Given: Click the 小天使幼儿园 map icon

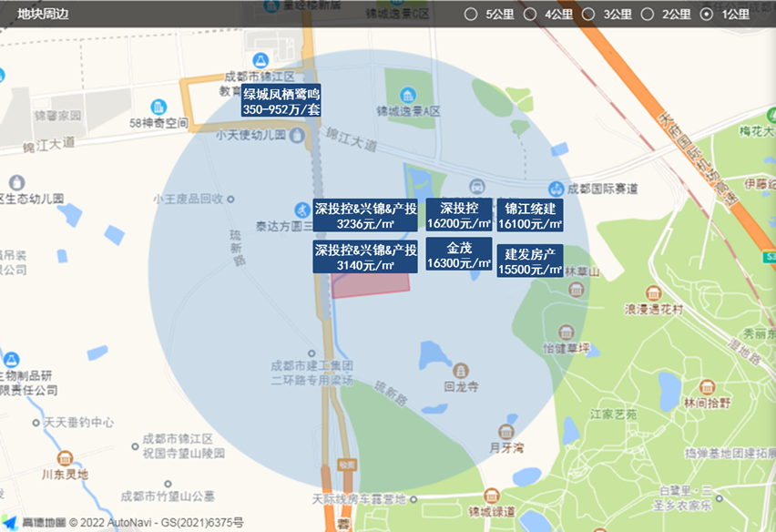Looking at the screenshot, I should click(x=297, y=135).
